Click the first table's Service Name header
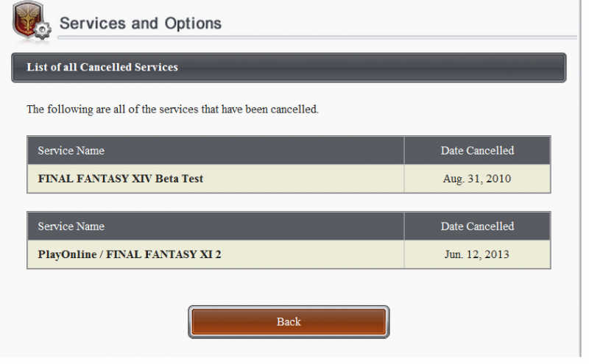The height and width of the screenshot is (364, 589). [71, 151]
